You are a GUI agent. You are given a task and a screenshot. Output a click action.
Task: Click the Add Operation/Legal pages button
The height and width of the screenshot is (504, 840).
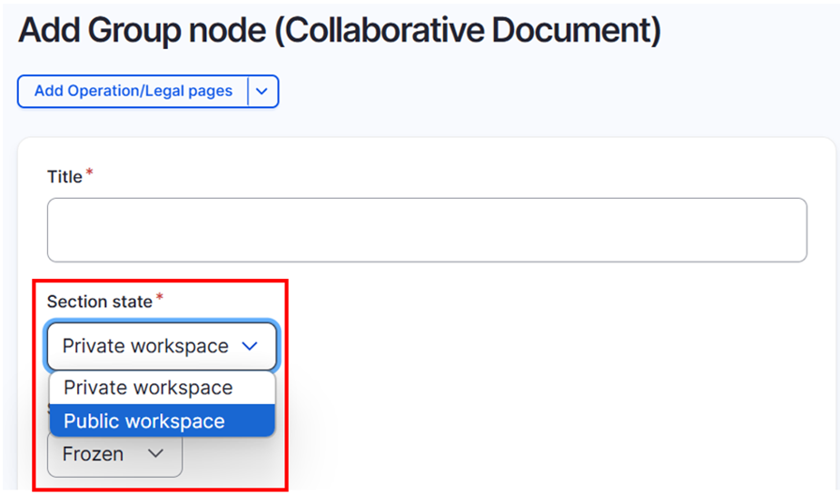(133, 91)
